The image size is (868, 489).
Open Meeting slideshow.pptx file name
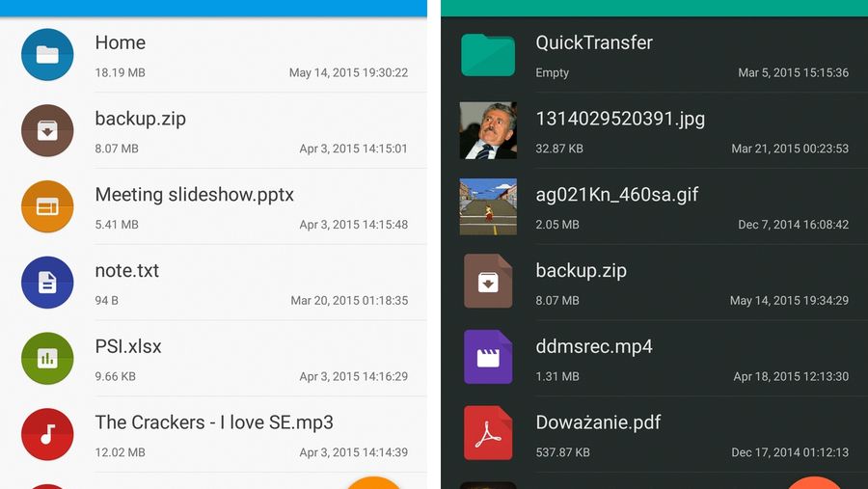(x=194, y=195)
